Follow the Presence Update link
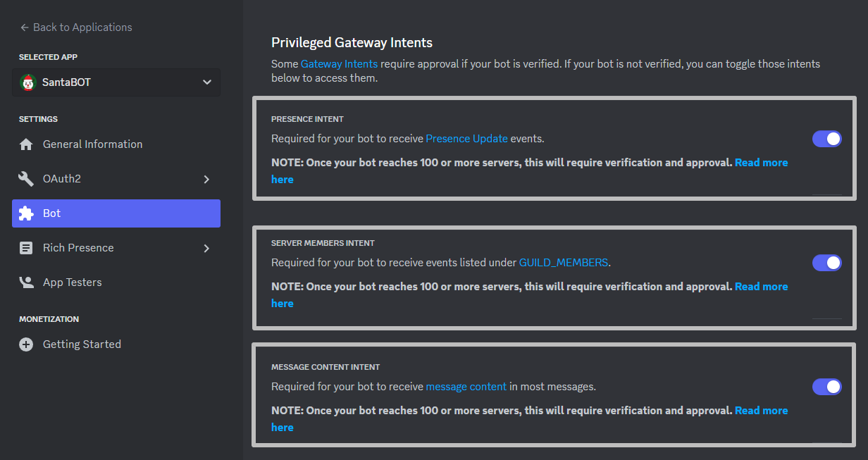 point(466,139)
